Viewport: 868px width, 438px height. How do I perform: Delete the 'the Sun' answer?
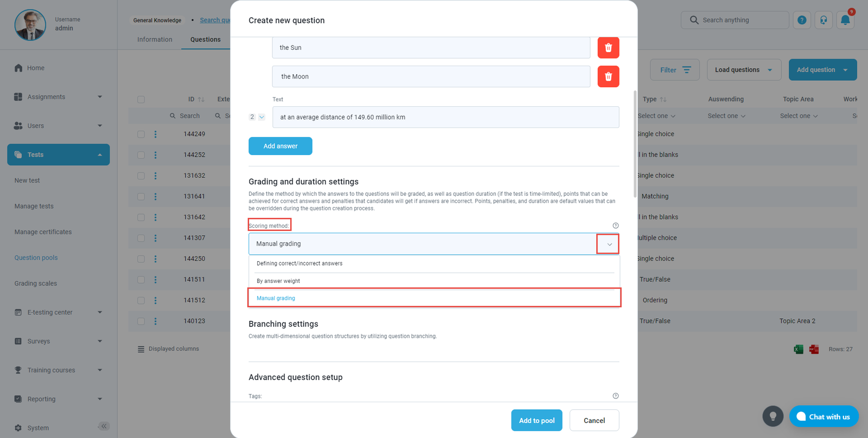tap(608, 48)
